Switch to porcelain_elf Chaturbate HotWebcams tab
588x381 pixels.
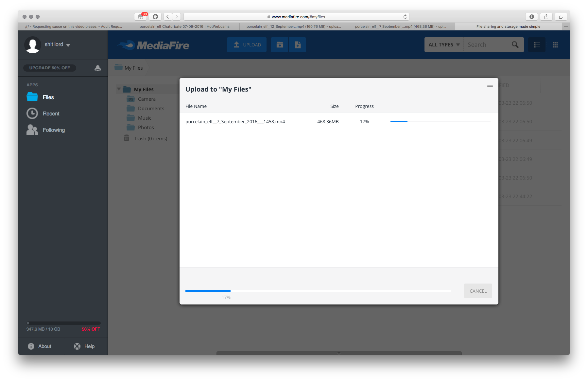pyautogui.click(x=184, y=26)
